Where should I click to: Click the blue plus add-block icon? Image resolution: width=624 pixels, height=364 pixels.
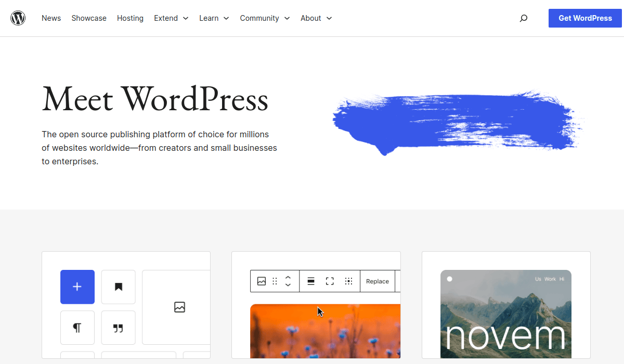click(x=77, y=287)
